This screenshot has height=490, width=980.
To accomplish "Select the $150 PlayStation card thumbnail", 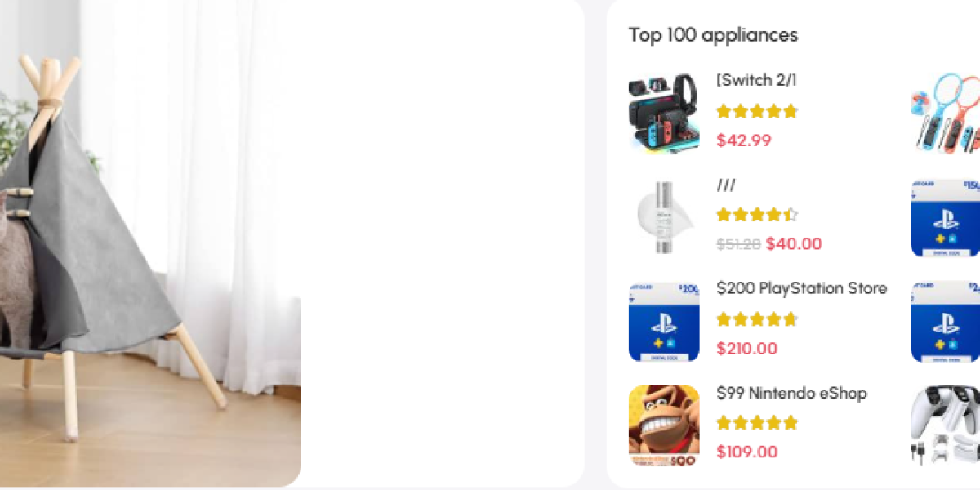I will coord(945,216).
